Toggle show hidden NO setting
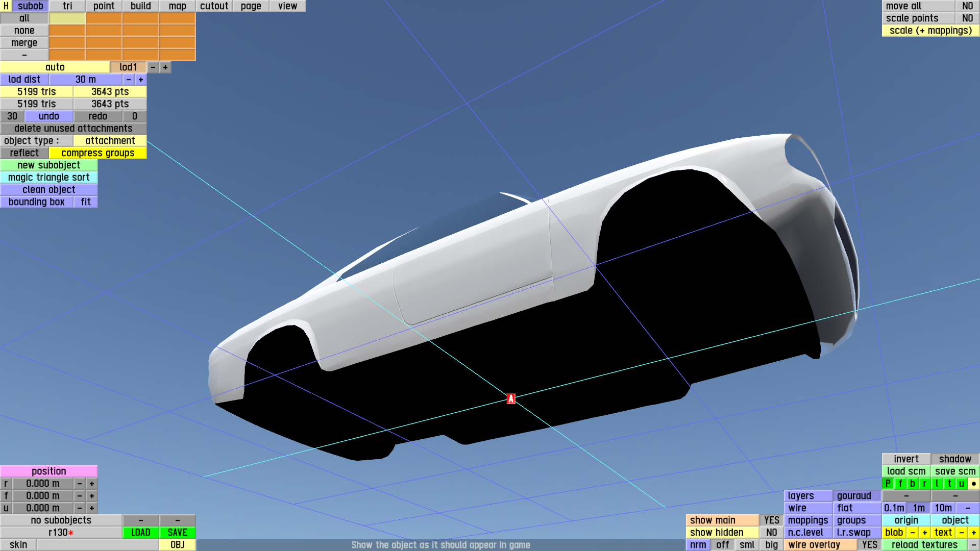Image resolution: width=980 pixels, height=551 pixels. pyautogui.click(x=771, y=533)
